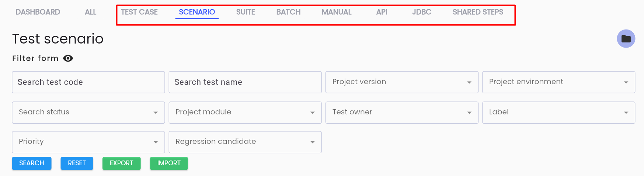Image resolution: width=644 pixels, height=176 pixels.
Task: Open the Search status dropdown
Action: (88, 113)
